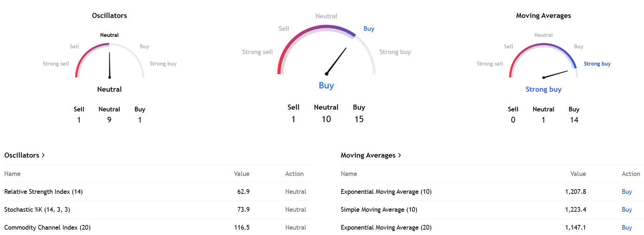Click Exponential Moving Average (20) row name
The image size is (644, 235).
pyautogui.click(x=386, y=227)
